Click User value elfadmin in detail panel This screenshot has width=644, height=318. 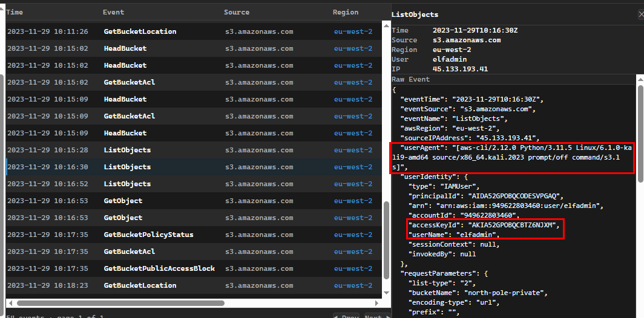(449, 59)
